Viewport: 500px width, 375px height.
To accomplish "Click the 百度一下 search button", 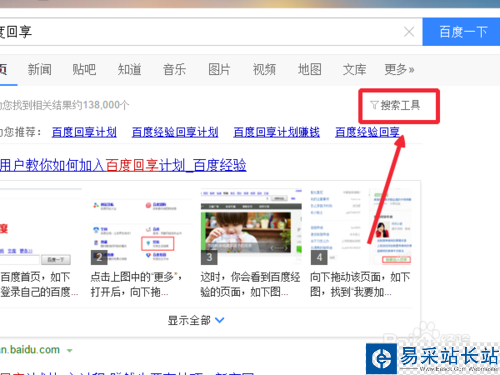I will point(461,32).
